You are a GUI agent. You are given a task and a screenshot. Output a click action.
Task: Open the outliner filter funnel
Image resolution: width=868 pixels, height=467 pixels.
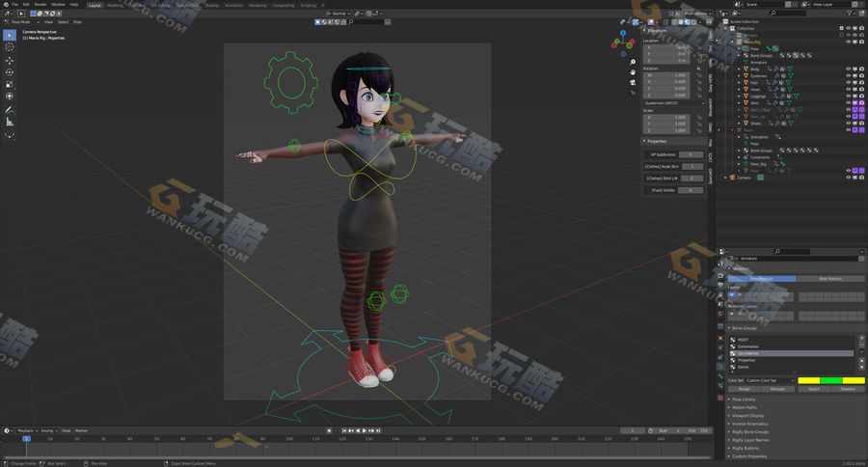click(851, 13)
